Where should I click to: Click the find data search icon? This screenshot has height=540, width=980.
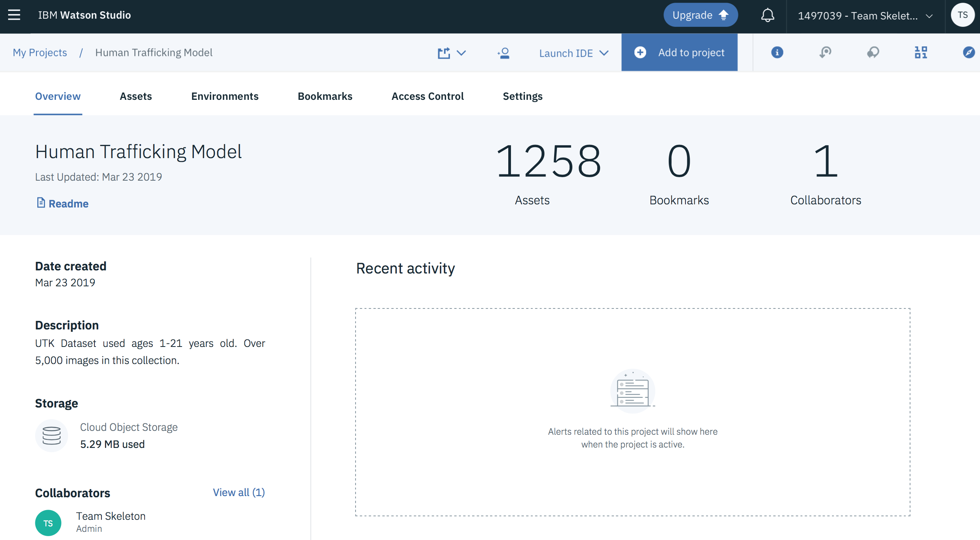(x=825, y=52)
